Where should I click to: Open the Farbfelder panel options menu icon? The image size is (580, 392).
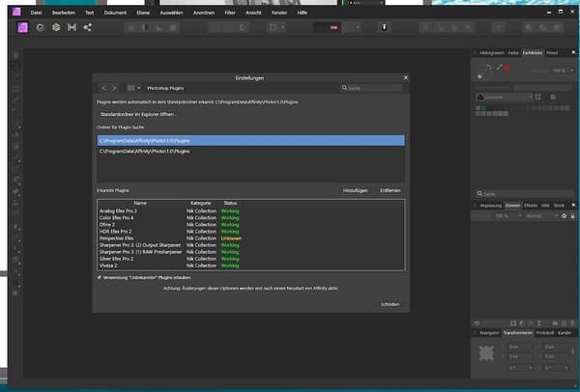tap(573, 52)
